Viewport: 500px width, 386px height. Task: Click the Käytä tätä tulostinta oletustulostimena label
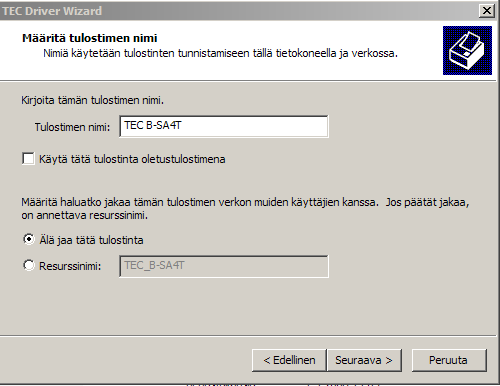[x=132, y=159]
